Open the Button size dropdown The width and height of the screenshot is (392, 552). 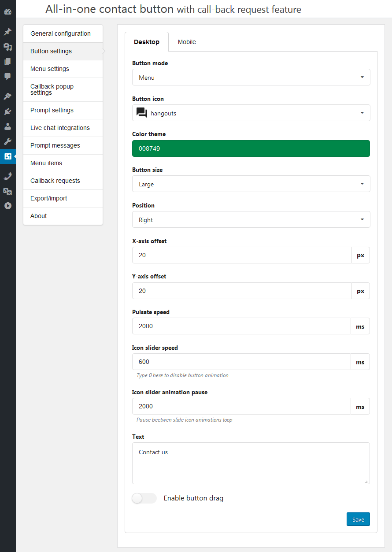(251, 184)
